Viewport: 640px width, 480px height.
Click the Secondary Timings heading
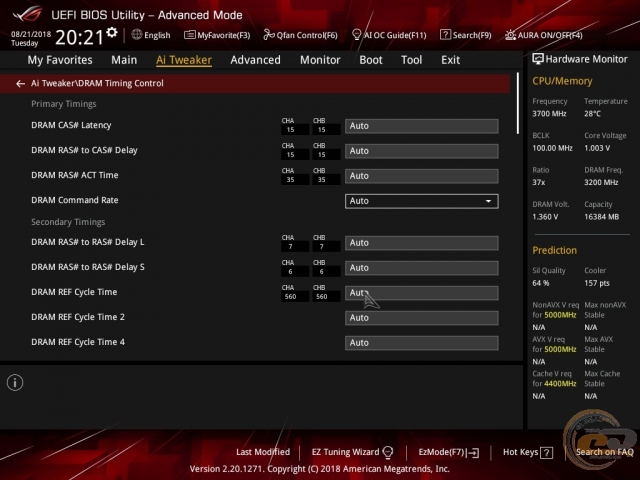tap(68, 222)
